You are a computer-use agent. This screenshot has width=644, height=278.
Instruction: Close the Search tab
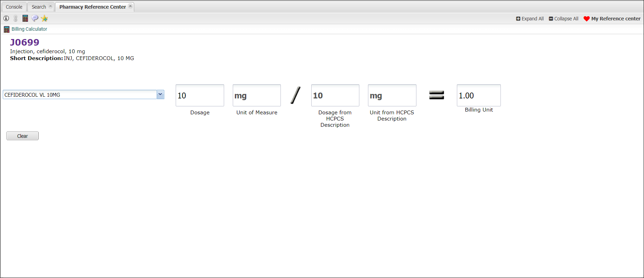50,6
